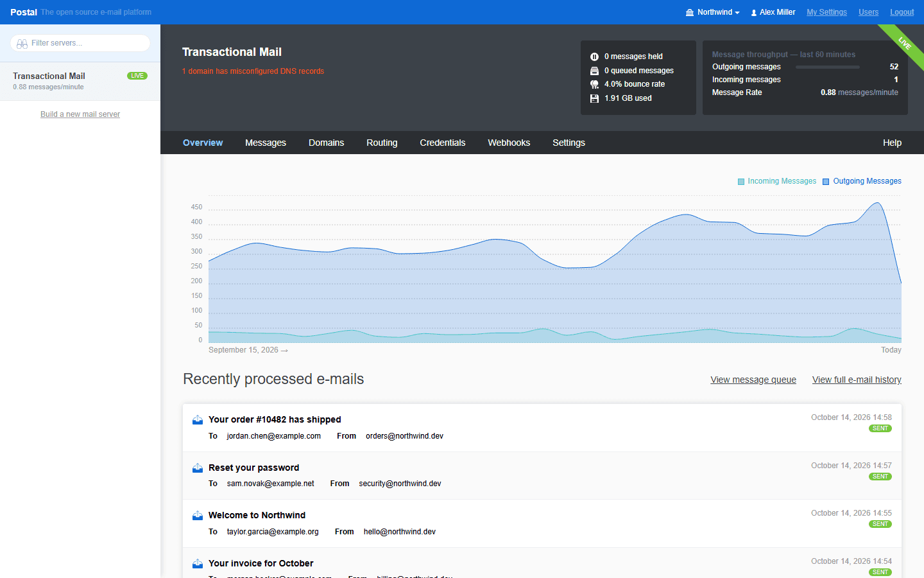Open the Credentials tab
This screenshot has width=924, height=578.
pyautogui.click(x=443, y=143)
